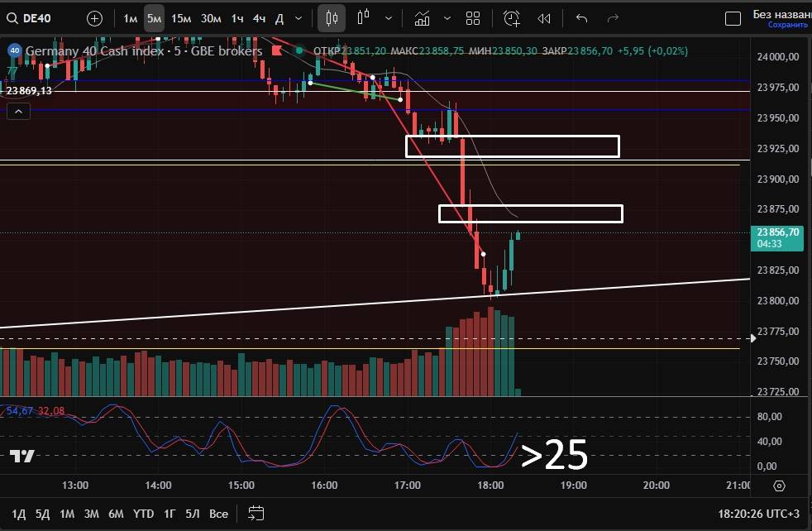This screenshot has height=531, width=812.
Task: Open the indicators chart icon
Action: 423,18
